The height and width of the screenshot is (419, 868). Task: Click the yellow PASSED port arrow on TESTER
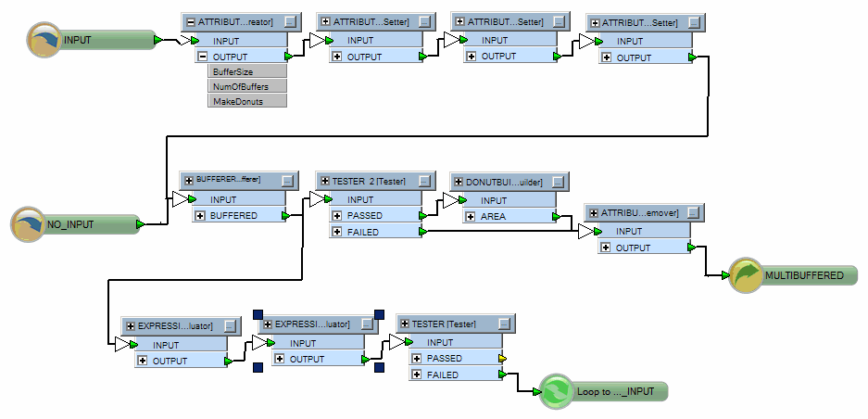pos(502,358)
